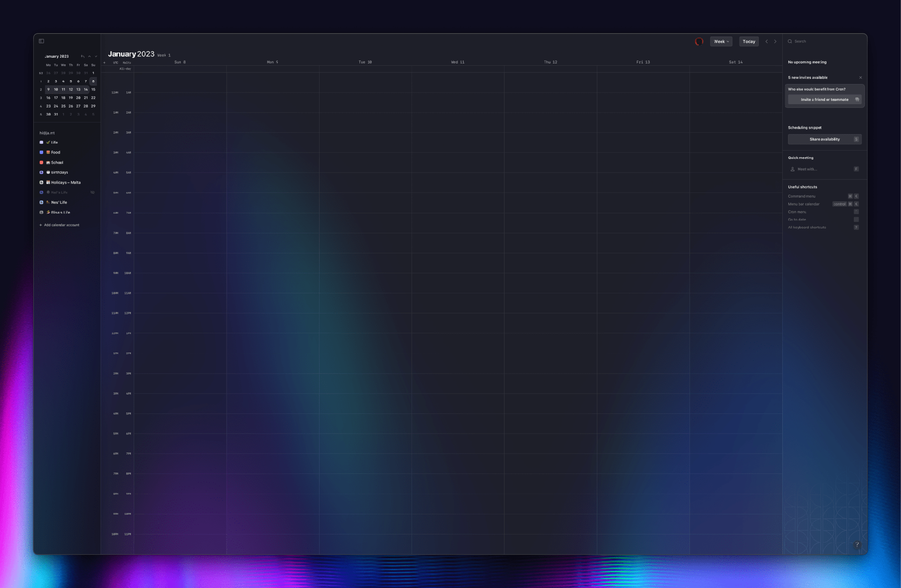Viewport: 901px width, 588px height.
Task: Open All keyboard shortcuts entry
Action: [x=807, y=227]
